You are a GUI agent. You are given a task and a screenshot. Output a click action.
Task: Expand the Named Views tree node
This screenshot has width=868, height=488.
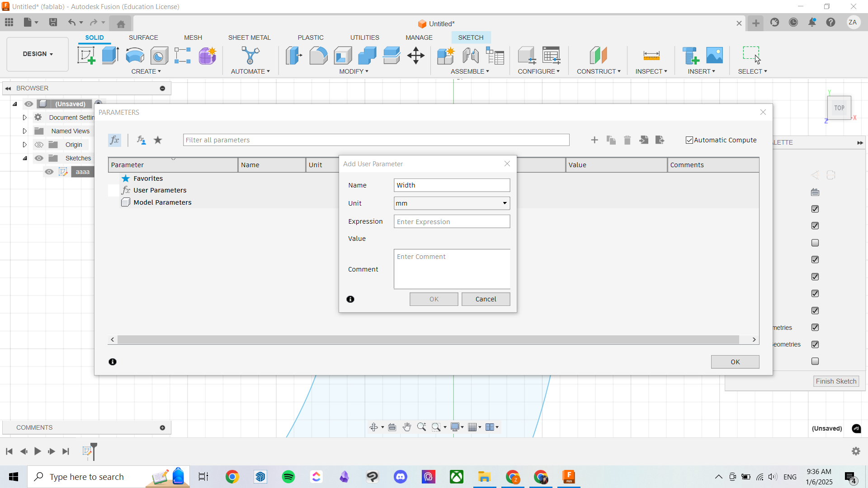24,131
